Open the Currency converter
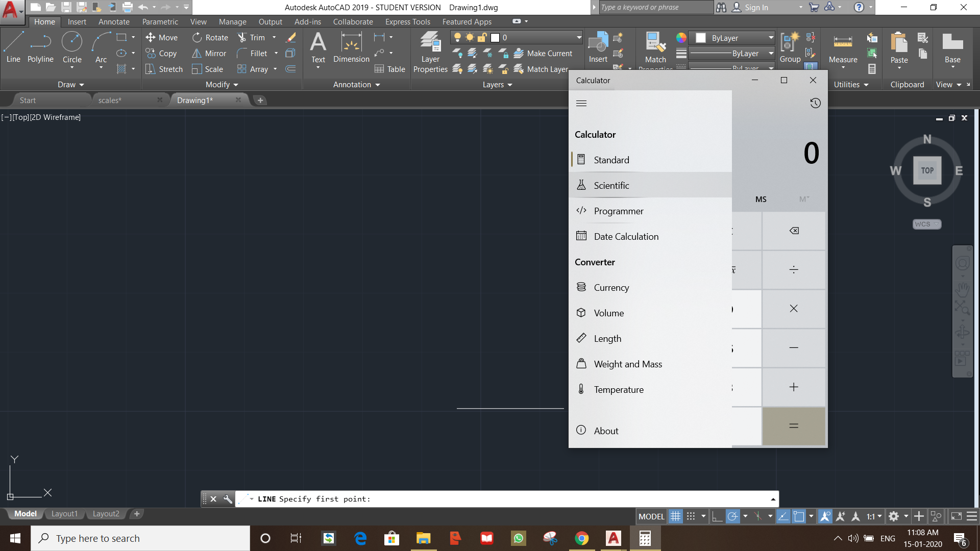This screenshot has height=551, width=980. [x=611, y=287]
